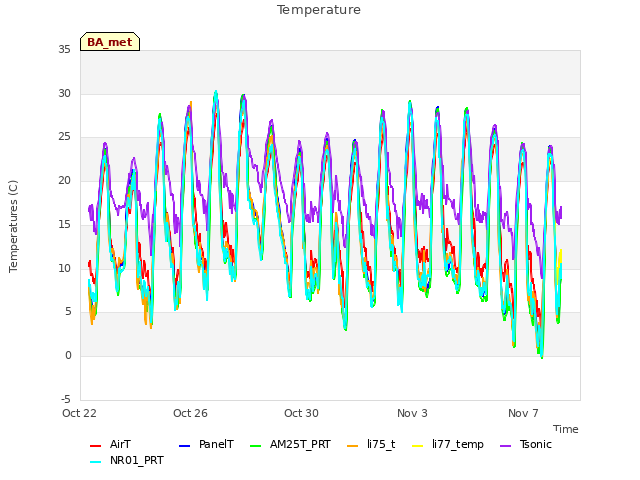Toggle the AirT series legend label
640x480 pixels.
(x=120, y=444)
